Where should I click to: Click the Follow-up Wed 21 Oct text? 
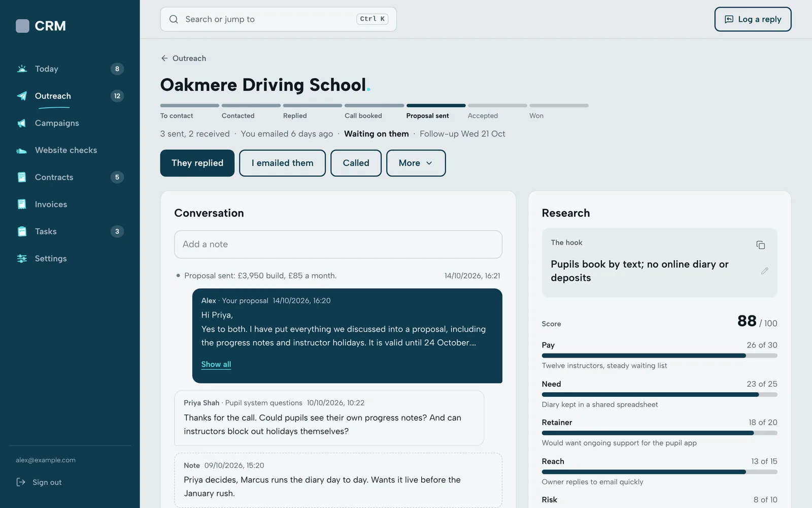[462, 134]
